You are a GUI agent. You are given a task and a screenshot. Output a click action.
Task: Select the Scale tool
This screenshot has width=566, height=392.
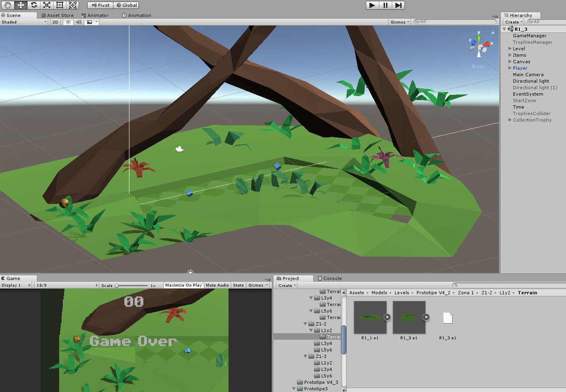click(47, 5)
